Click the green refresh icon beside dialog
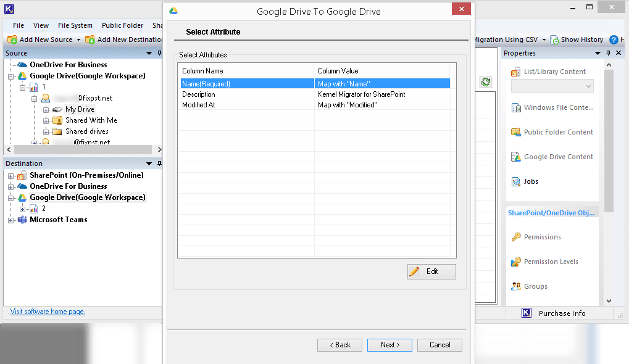This screenshot has width=629, height=364. (x=486, y=82)
